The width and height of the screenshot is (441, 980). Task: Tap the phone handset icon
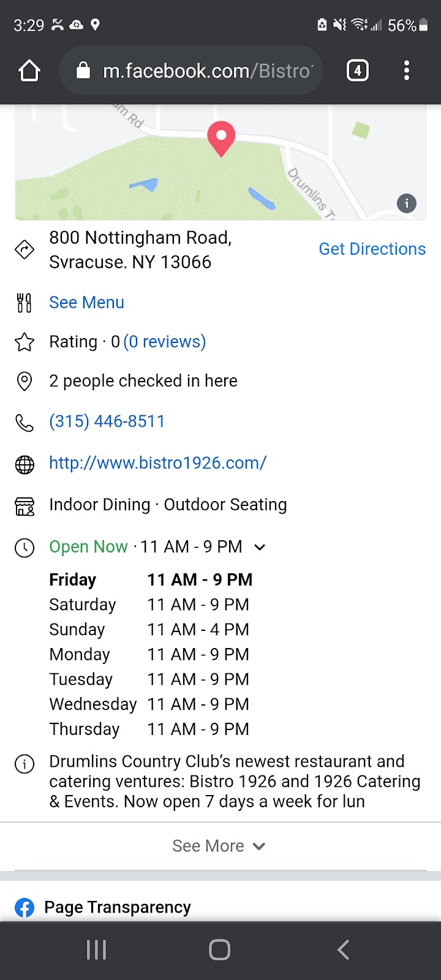tap(24, 423)
